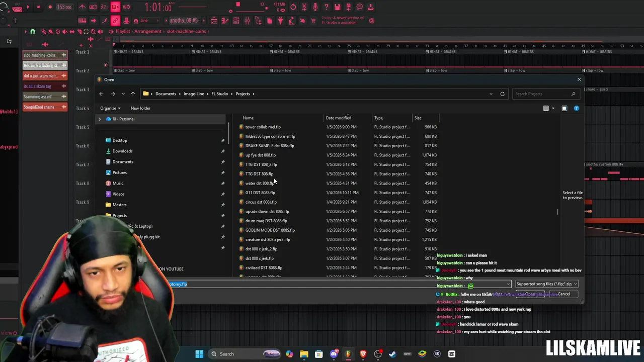Image resolution: width=644 pixels, height=362 pixels.
Task: Open the Organize dropdown menu
Action: pos(110,108)
